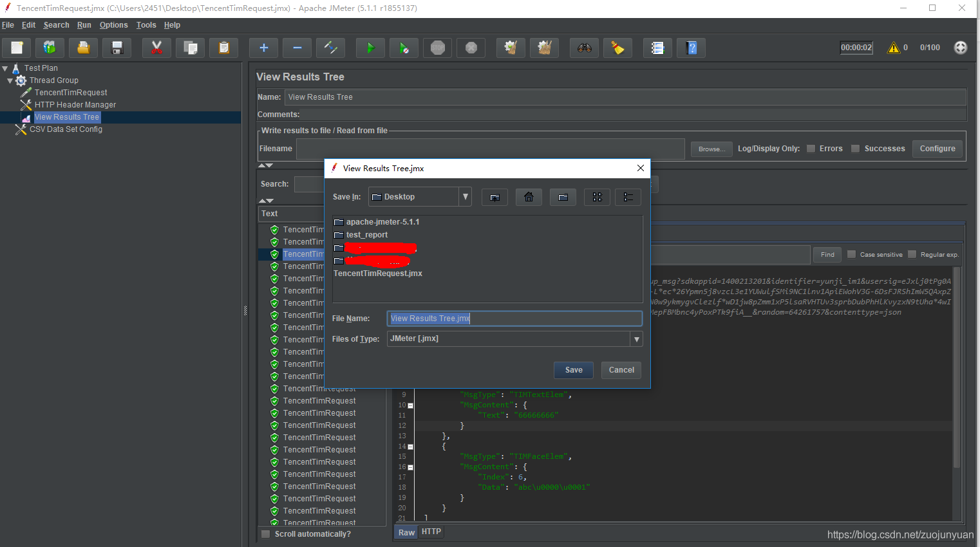Click the Save button in dialog
This screenshot has height=547, width=980.
click(574, 370)
